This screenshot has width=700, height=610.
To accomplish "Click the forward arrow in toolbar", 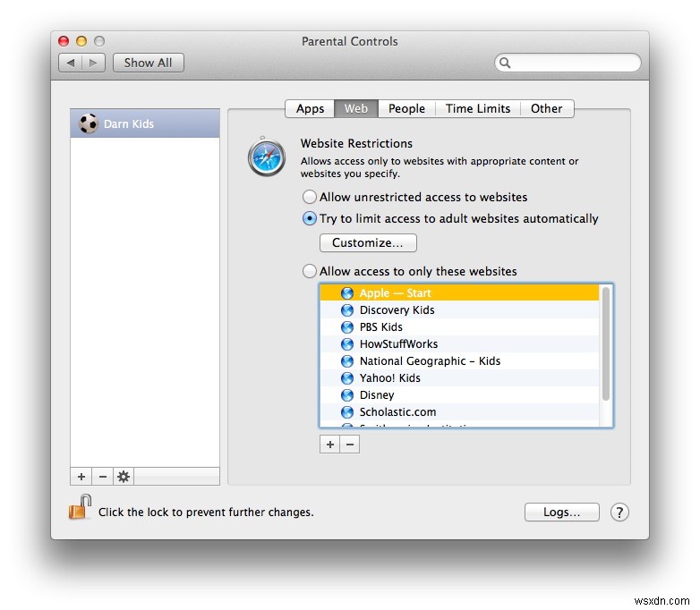I will 93,63.
